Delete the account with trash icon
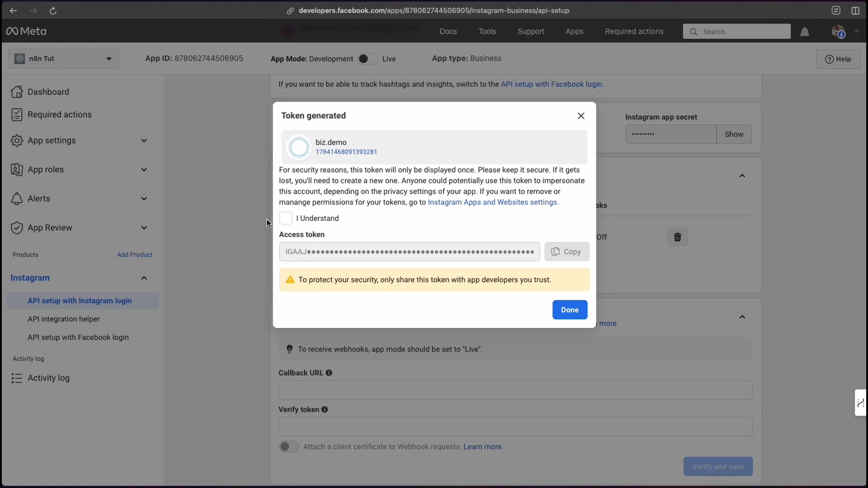Viewport: 868px width, 488px height. [677, 237]
